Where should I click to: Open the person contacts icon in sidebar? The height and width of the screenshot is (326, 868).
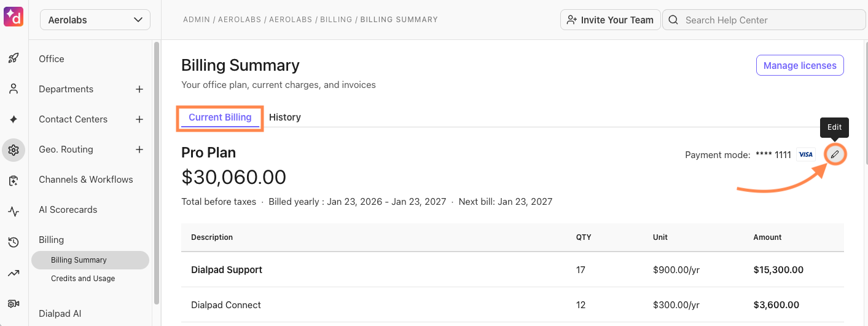pyautogui.click(x=14, y=89)
